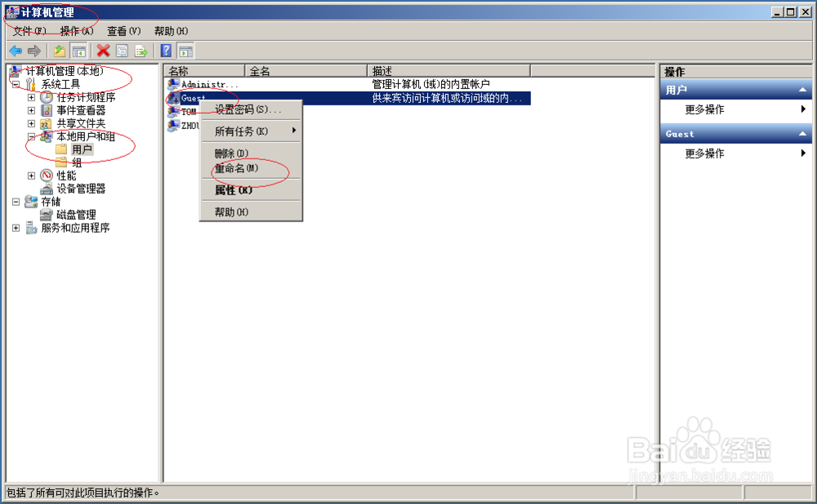Screen dimensions: 817x504
Task: Expand the 任务计划程序 tree node
Action: [x=31, y=97]
